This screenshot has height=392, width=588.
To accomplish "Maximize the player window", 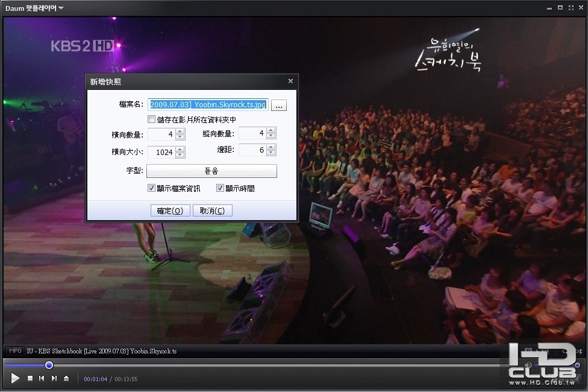I will [x=560, y=7].
